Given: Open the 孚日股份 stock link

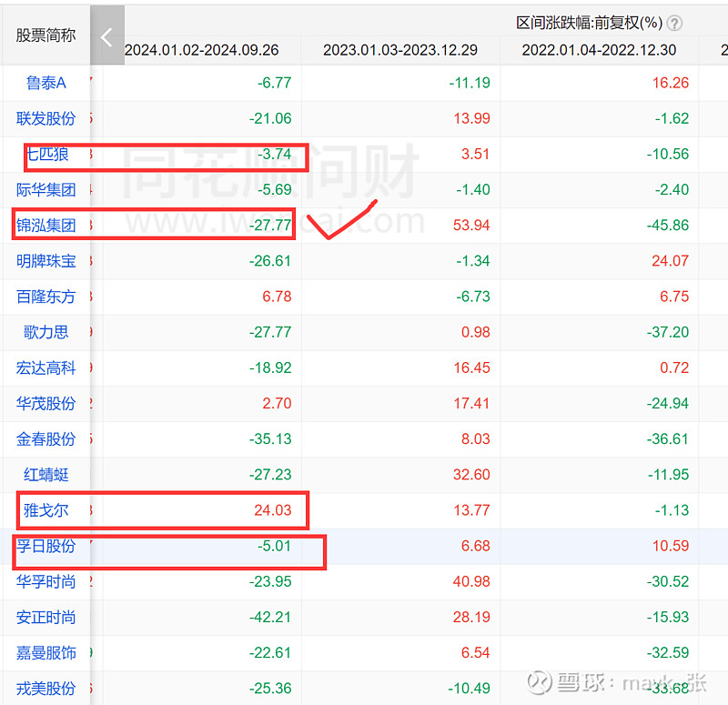Looking at the screenshot, I should pyautogui.click(x=46, y=546).
